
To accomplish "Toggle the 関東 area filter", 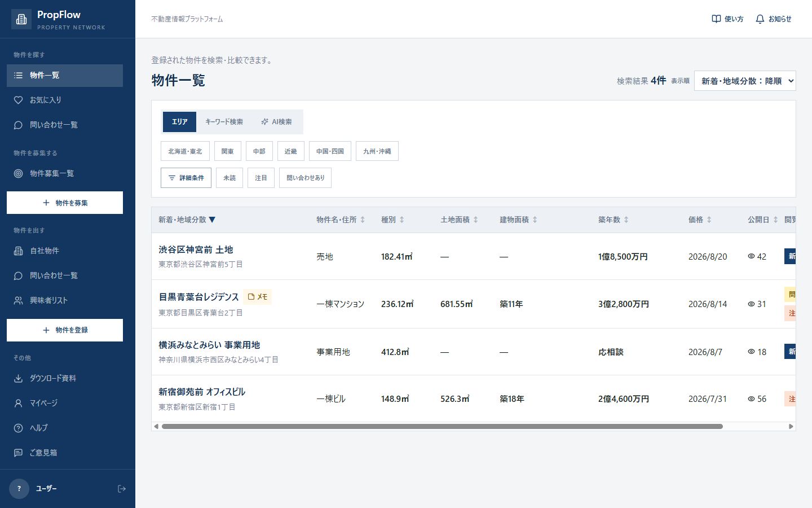I will pos(228,151).
